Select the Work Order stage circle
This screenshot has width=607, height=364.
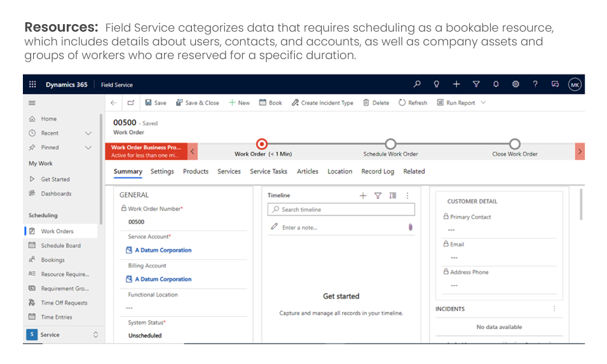coord(262,144)
